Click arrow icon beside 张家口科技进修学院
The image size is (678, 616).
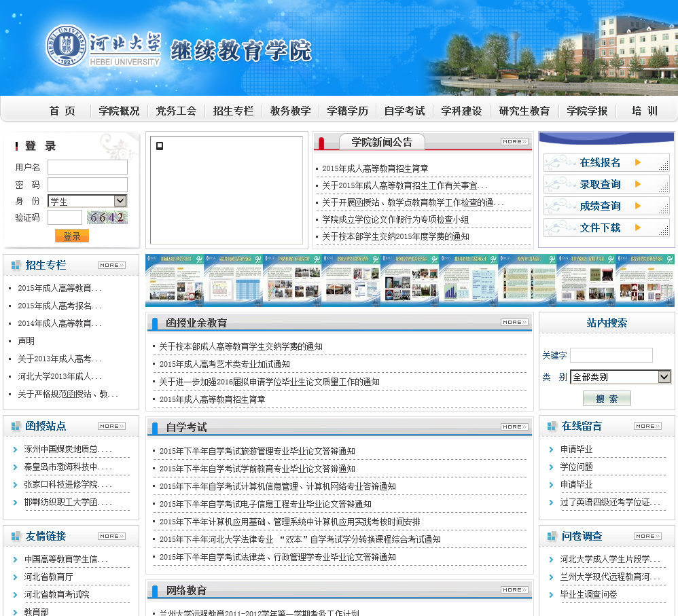(x=15, y=485)
